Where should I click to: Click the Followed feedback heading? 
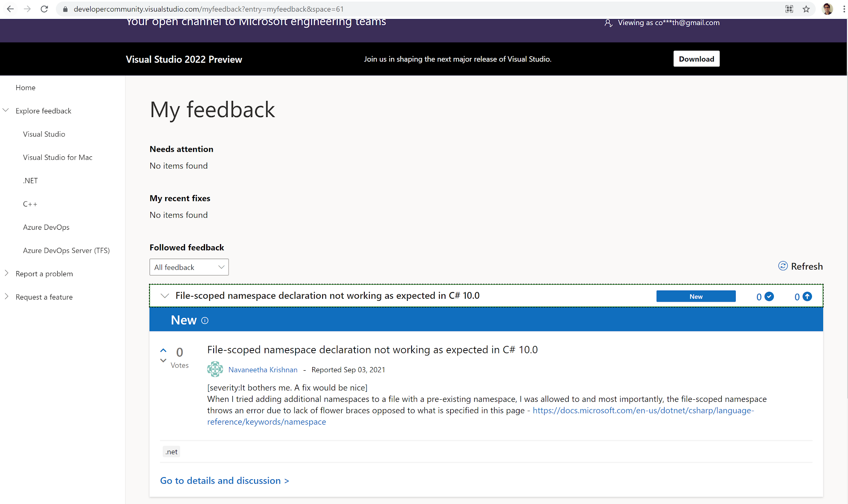187,247
